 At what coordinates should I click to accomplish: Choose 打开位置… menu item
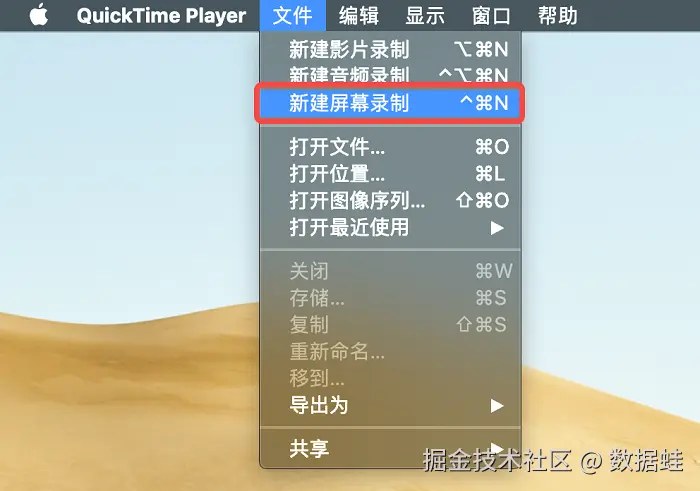[391, 174]
